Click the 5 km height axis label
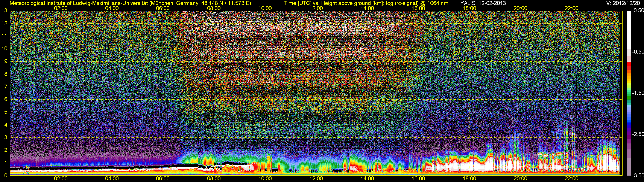Viewport: 644px width, 182px height. 6,112
